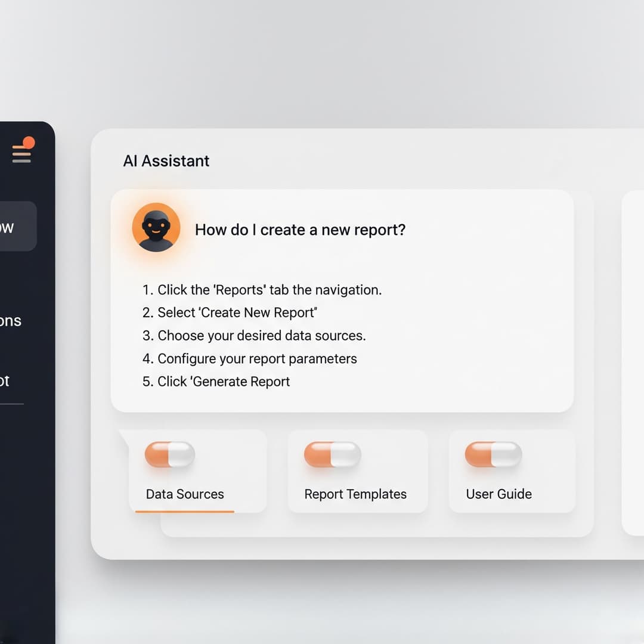The image size is (644, 644).
Task: Open the sidebar item ending in "ot"
Action: pyautogui.click(x=6, y=381)
